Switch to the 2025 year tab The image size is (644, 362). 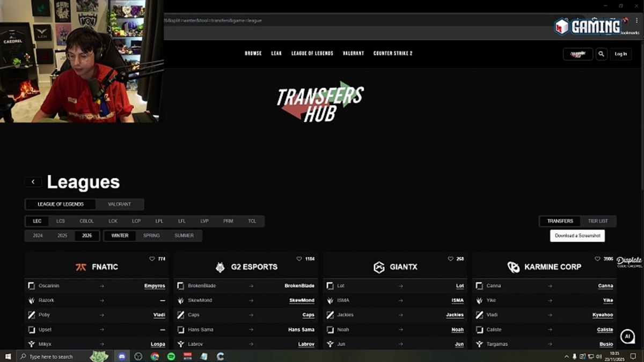[x=62, y=235]
